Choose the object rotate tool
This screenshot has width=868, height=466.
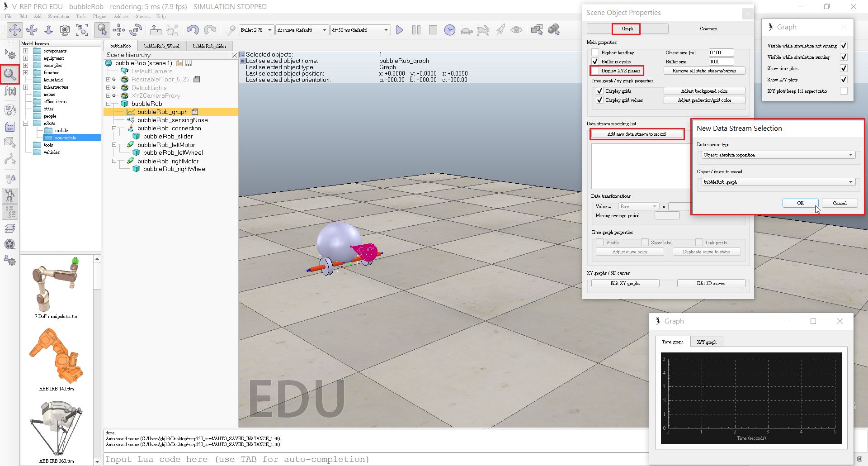click(x=136, y=30)
